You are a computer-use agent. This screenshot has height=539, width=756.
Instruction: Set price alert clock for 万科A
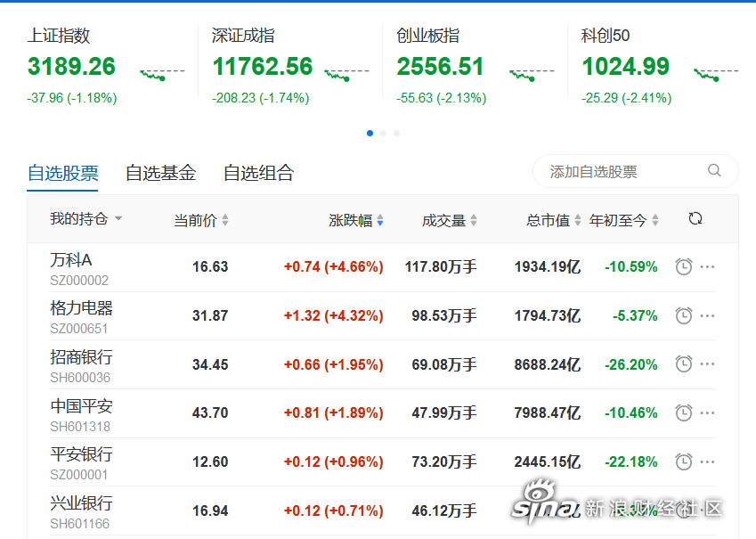point(683,267)
